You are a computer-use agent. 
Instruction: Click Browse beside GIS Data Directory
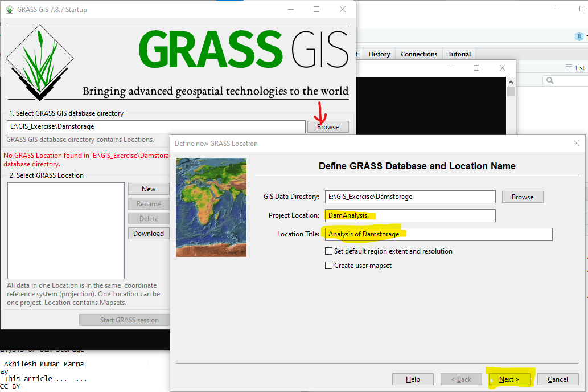pyautogui.click(x=522, y=197)
